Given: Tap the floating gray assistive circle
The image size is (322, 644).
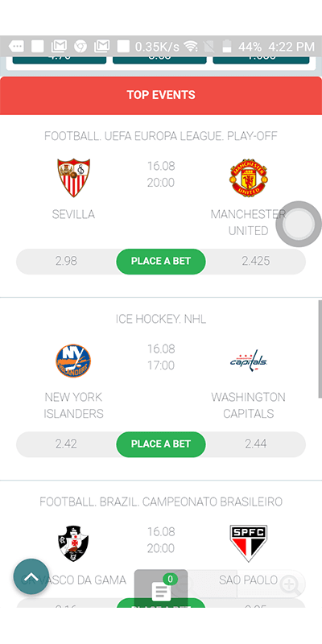Looking at the screenshot, I should pyautogui.click(x=299, y=224).
